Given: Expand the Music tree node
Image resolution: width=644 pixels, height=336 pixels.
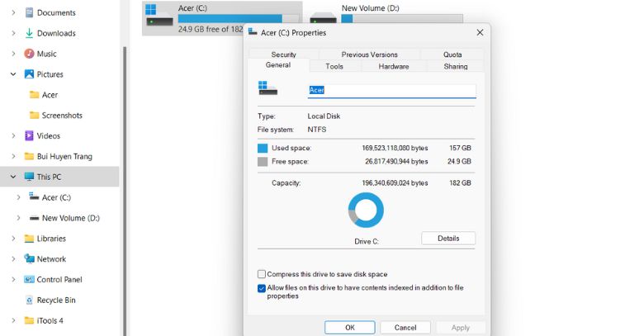Looking at the screenshot, I should tap(13, 54).
